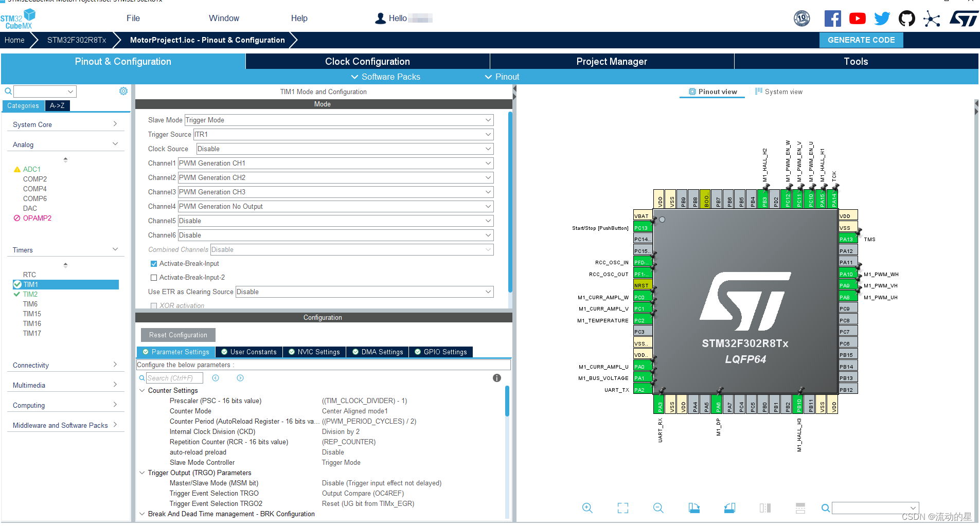Screen dimensions: 980x526
Task: Collapse the Counter Settings section
Action: tap(142, 390)
